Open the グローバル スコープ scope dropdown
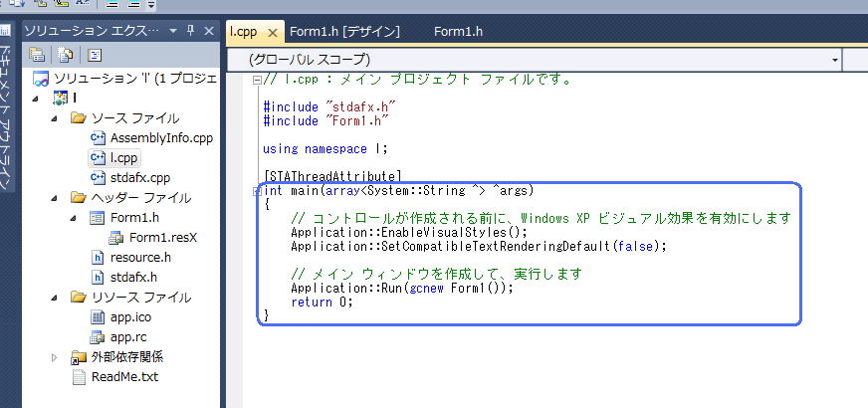This screenshot has width=868, height=408. (543, 60)
